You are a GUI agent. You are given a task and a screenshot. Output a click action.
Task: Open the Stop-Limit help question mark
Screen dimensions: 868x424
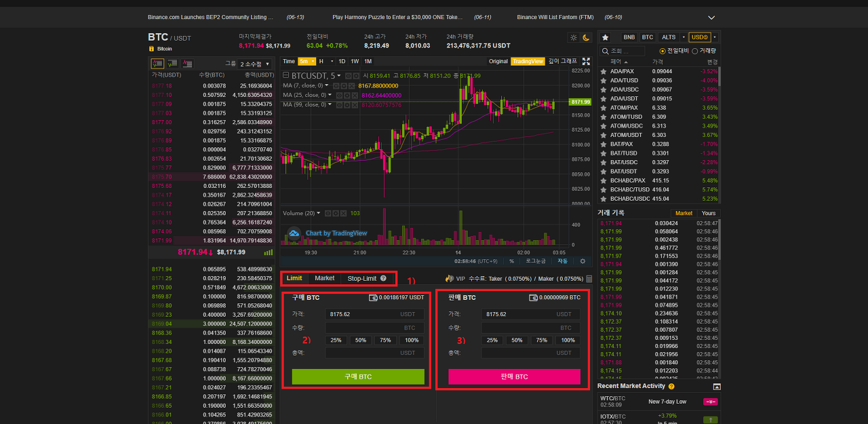click(x=383, y=278)
